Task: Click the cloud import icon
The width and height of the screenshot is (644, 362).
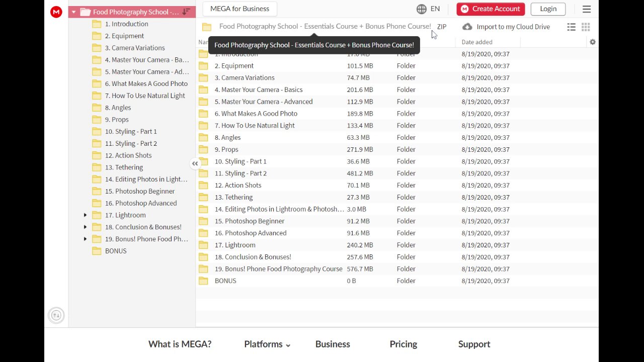Action: point(467,27)
